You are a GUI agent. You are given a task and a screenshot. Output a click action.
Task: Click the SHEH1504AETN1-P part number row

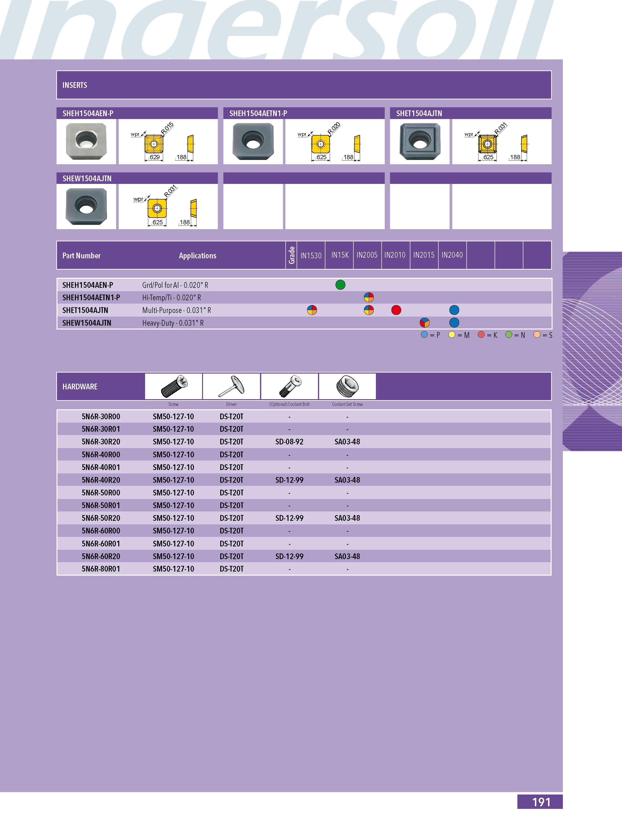(x=304, y=297)
